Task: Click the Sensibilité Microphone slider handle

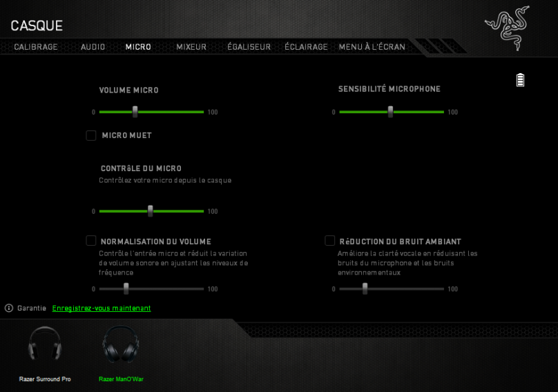Action: click(390, 112)
